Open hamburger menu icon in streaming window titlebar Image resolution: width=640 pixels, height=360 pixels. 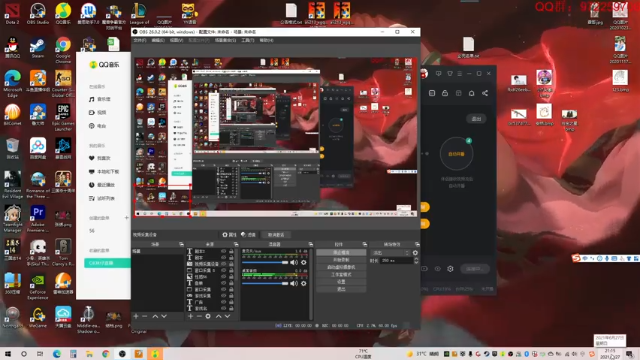460,73
